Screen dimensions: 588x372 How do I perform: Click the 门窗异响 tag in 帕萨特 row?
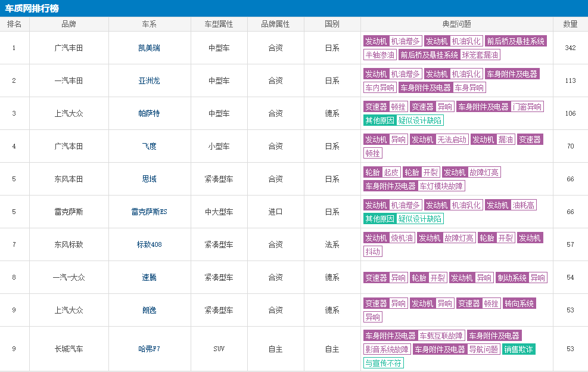(527, 107)
